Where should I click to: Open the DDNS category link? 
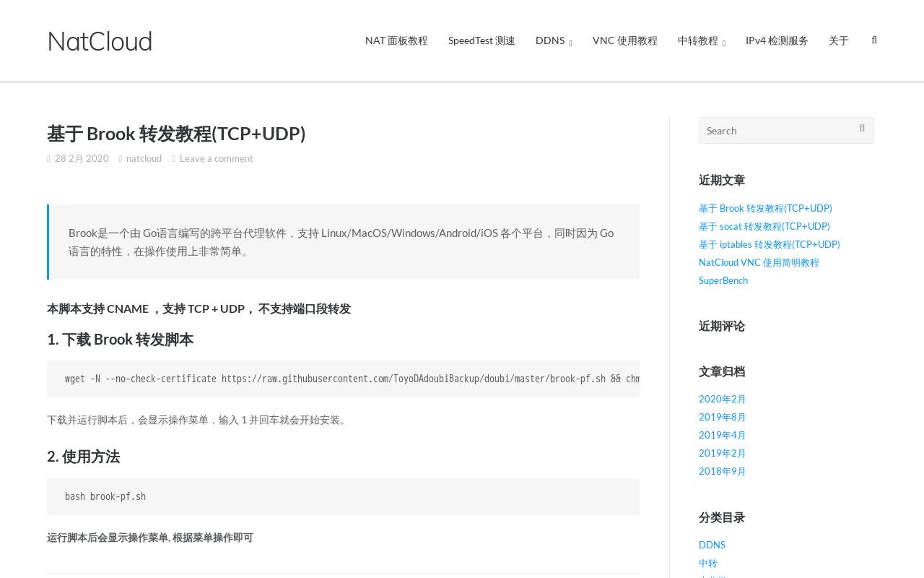(712, 545)
